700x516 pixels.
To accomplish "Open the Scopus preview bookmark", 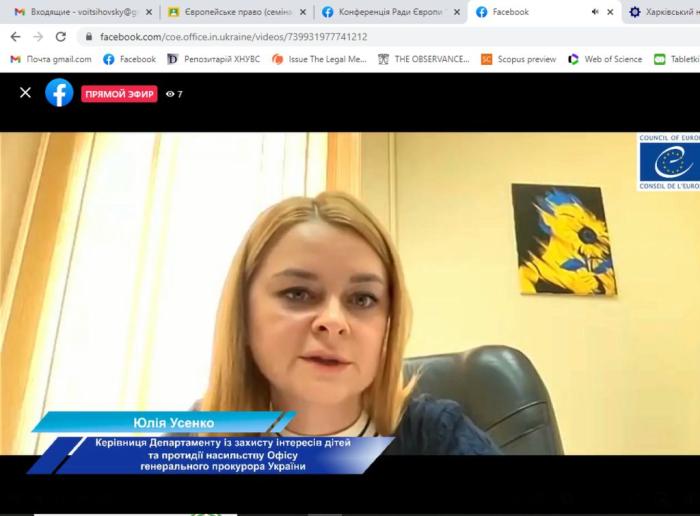I will pyautogui.click(x=518, y=59).
